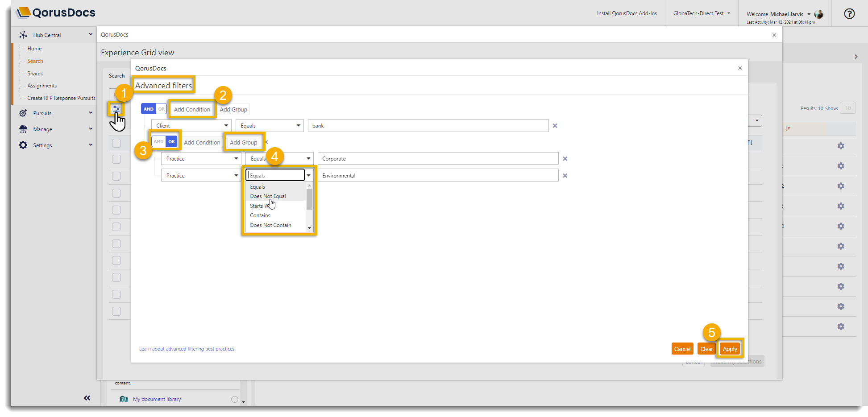The width and height of the screenshot is (868, 417).
Task: Click the Hub Central network icon
Action: [x=23, y=35]
